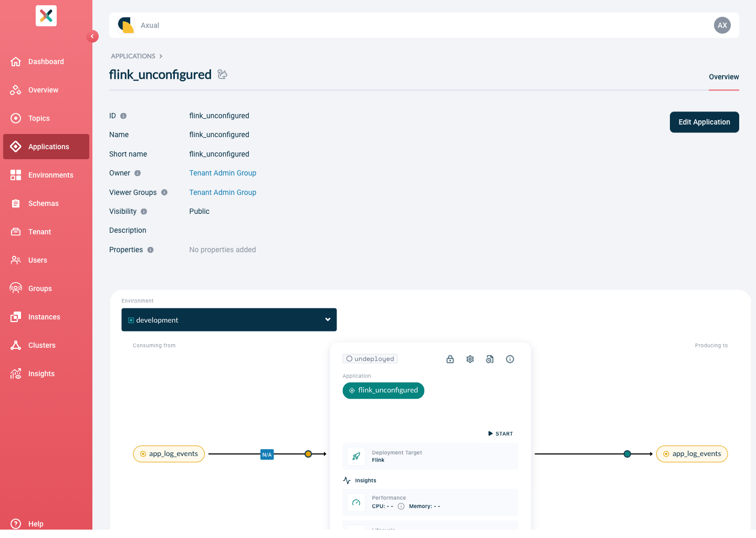This screenshot has height=538, width=756.
Task: Click the info circle icon on card
Action: click(x=510, y=359)
